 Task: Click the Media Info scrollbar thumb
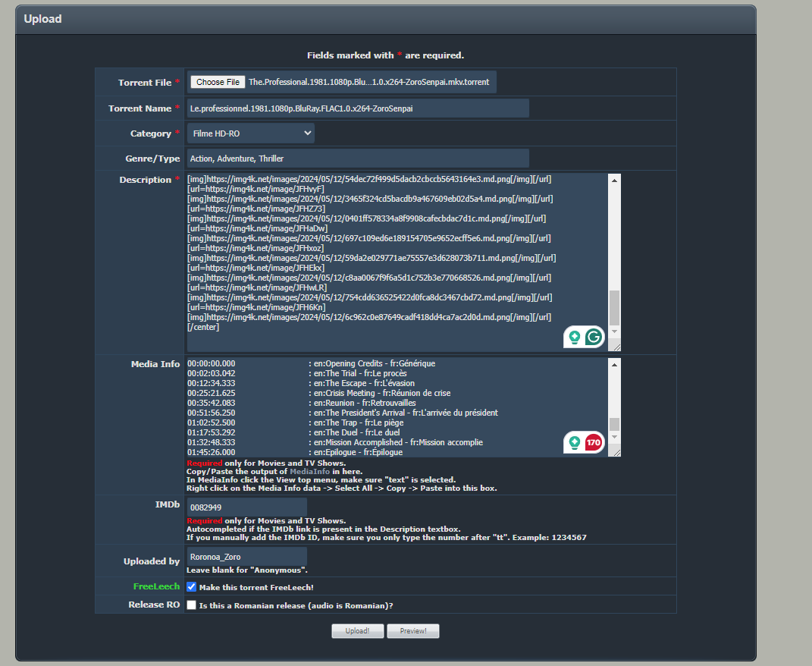point(614,424)
